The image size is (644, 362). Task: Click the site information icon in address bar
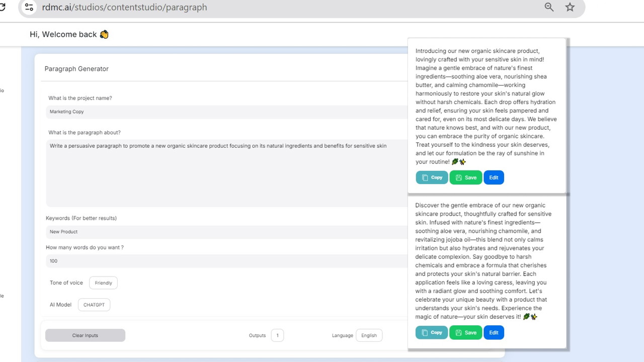point(29,7)
